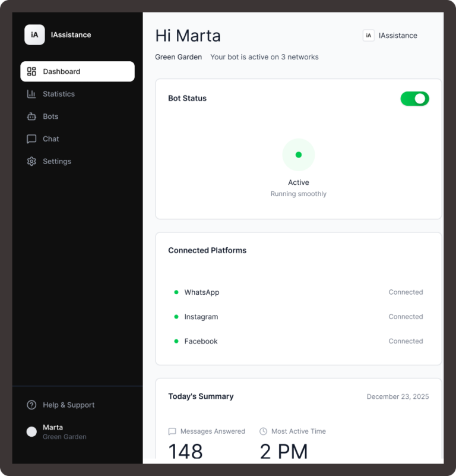456x476 pixels.
Task: Click the Bots robot icon
Action: click(x=31, y=116)
